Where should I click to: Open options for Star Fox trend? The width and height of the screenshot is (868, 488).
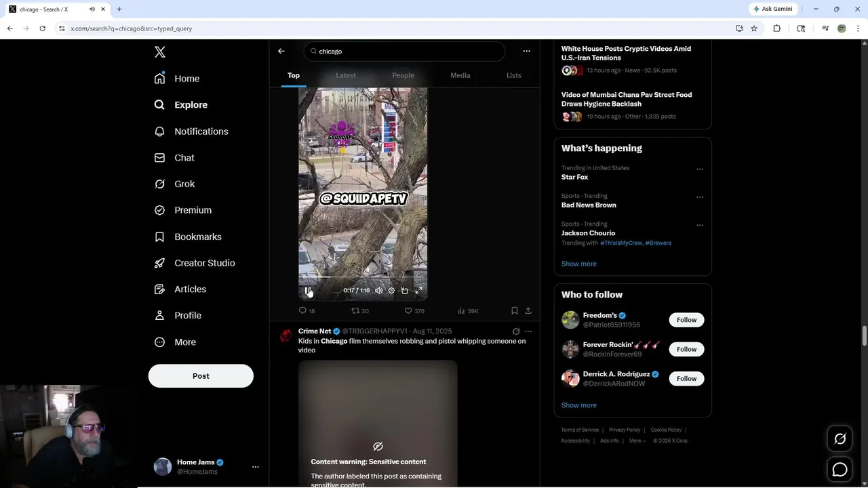click(700, 169)
